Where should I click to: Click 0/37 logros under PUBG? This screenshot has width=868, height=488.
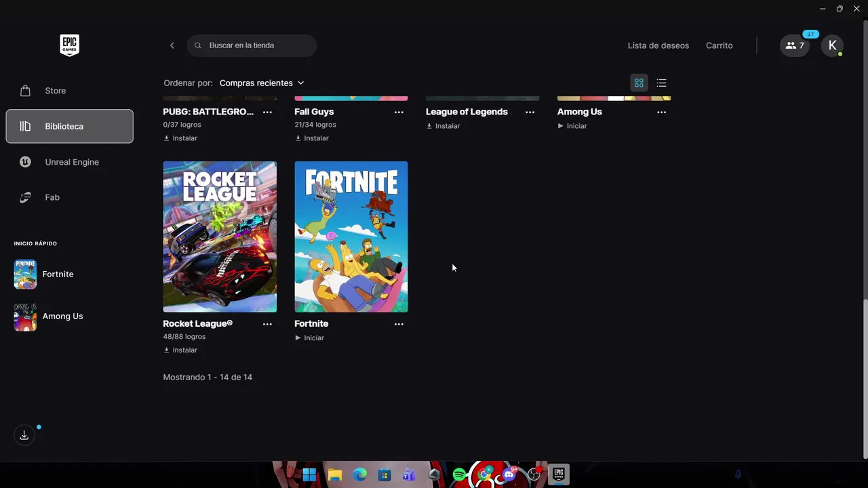point(182,125)
